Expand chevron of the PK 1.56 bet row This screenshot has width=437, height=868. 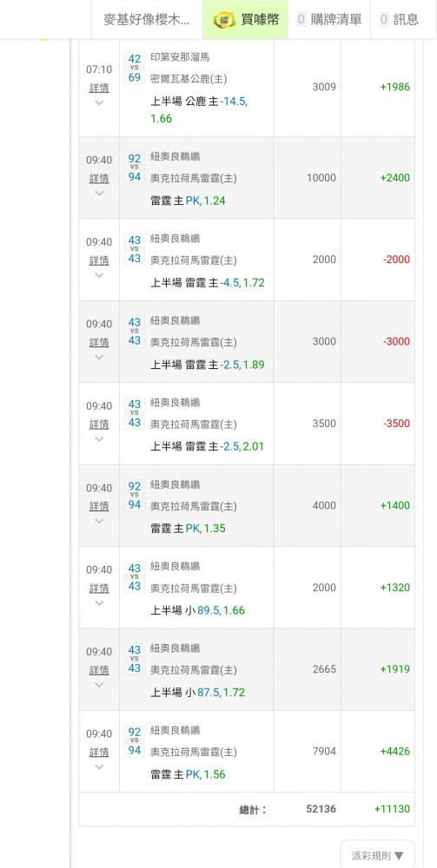coord(99,766)
